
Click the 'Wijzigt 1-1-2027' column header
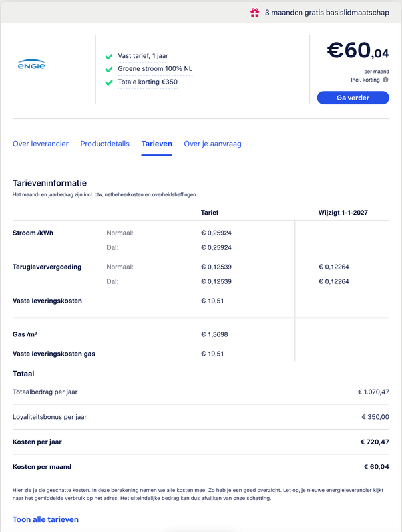tap(343, 213)
